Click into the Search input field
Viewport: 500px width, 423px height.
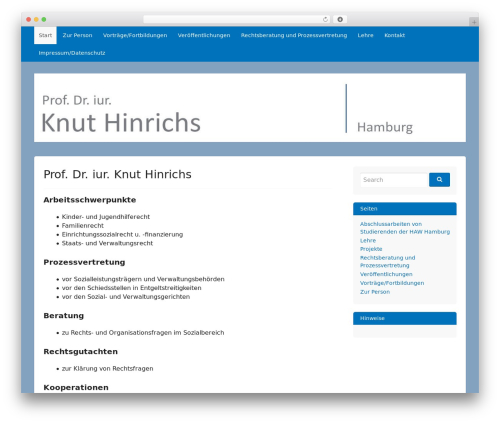pyautogui.click(x=394, y=180)
